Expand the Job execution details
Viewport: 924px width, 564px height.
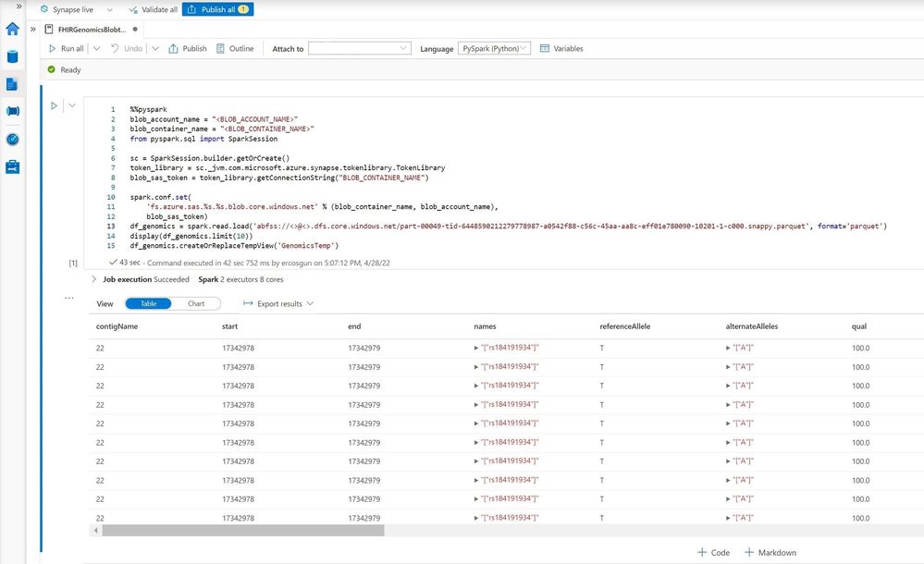pyautogui.click(x=93, y=279)
